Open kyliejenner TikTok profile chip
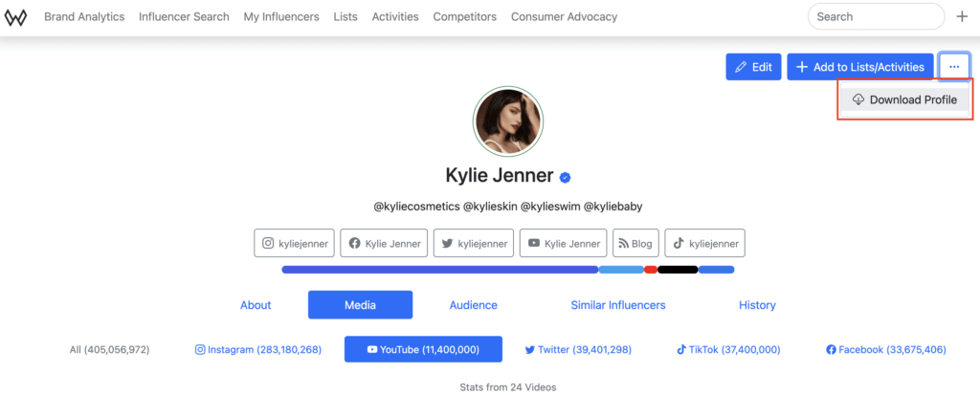Viewport: 980px width, 395px height. pos(704,243)
